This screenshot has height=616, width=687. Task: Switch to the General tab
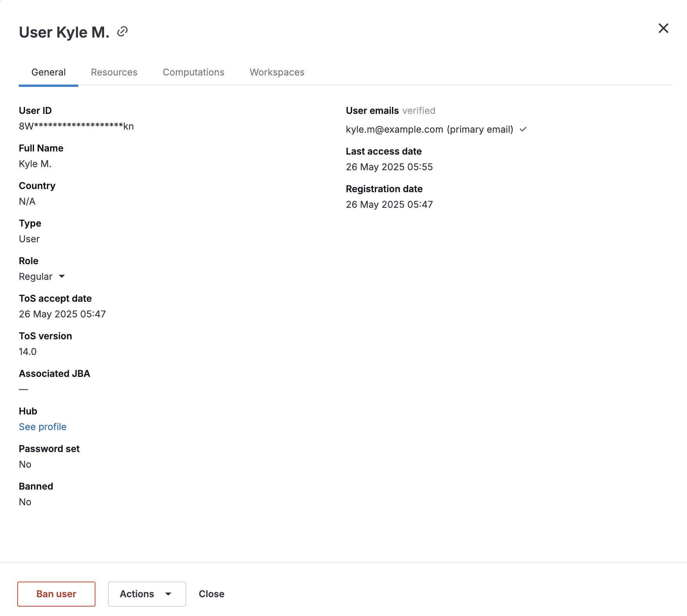49,72
